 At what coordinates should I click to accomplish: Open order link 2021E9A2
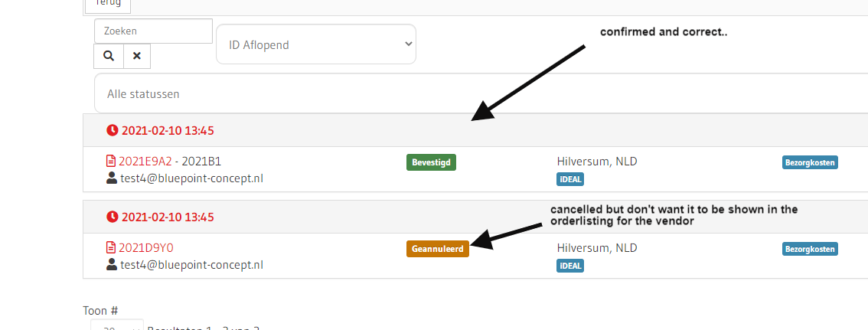coord(145,162)
